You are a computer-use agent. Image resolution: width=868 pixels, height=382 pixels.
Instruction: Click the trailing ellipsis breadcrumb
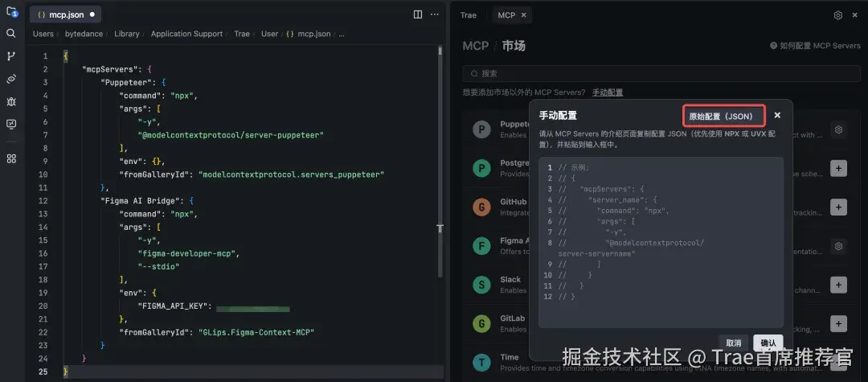(x=342, y=34)
